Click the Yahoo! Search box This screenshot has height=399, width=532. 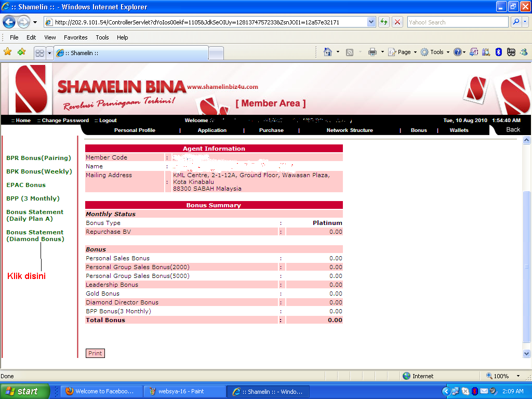pos(458,22)
